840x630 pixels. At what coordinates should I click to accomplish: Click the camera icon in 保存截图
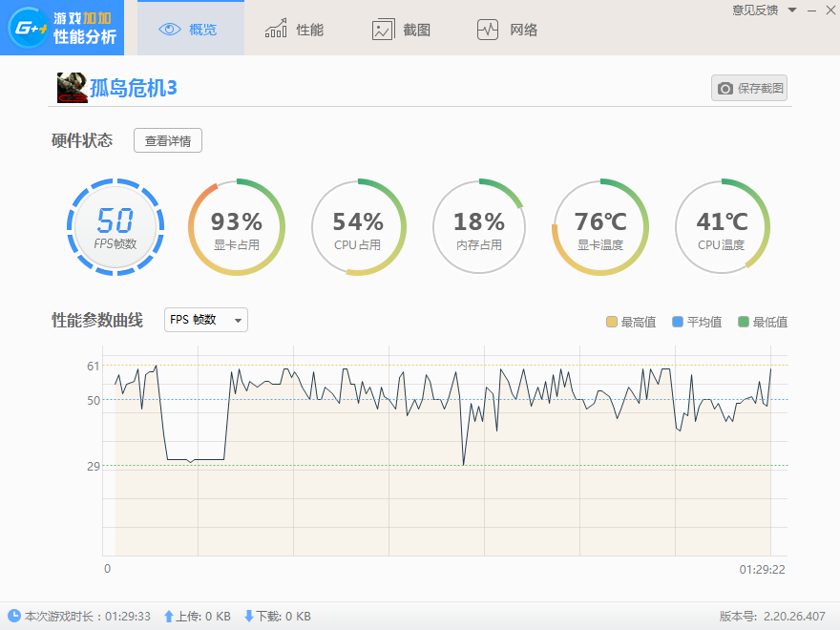725,89
